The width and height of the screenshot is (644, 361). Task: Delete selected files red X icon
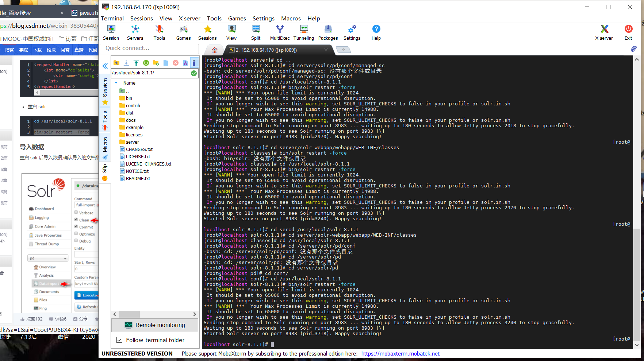coord(176,63)
